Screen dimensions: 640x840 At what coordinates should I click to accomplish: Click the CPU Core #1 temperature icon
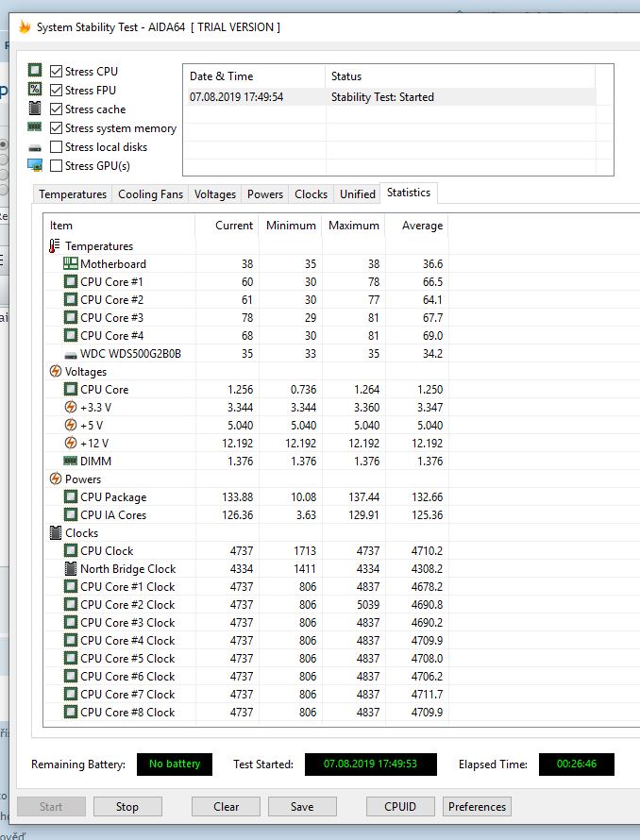point(70,281)
